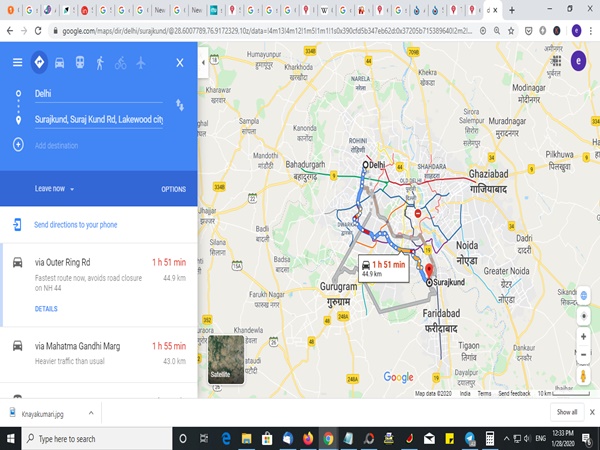
Task: Select route via Mahatma Gandhi Marg
Action: pyautogui.click(x=99, y=354)
